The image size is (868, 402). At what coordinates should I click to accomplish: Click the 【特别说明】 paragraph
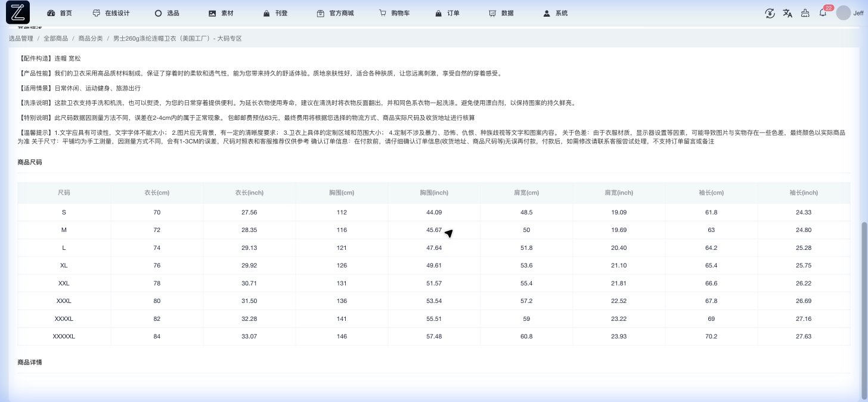click(x=246, y=117)
